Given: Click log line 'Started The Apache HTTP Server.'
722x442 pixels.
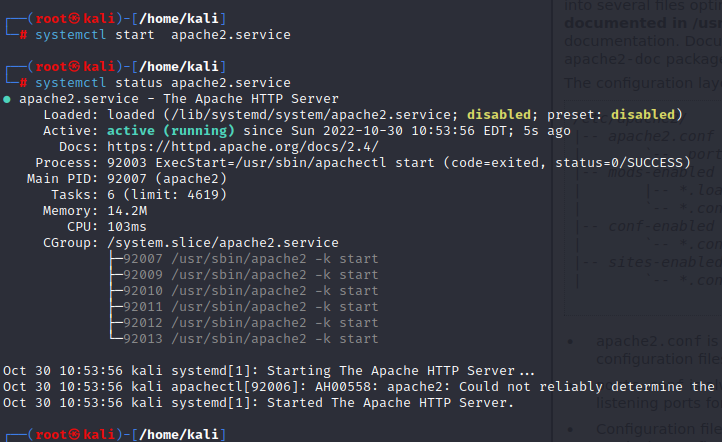Looking at the screenshot, I should pos(258,403).
